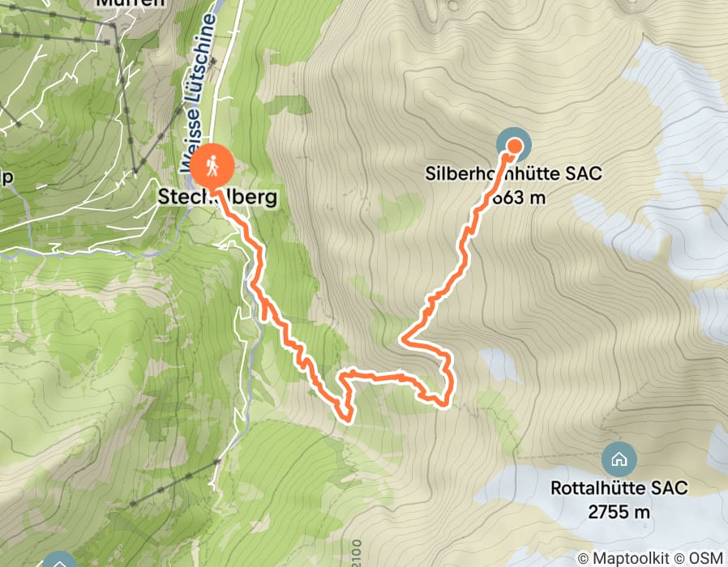This screenshot has width=728, height=567.
Task: Click the 663 m elevation text under Silberhornhütte
Action: tap(518, 198)
